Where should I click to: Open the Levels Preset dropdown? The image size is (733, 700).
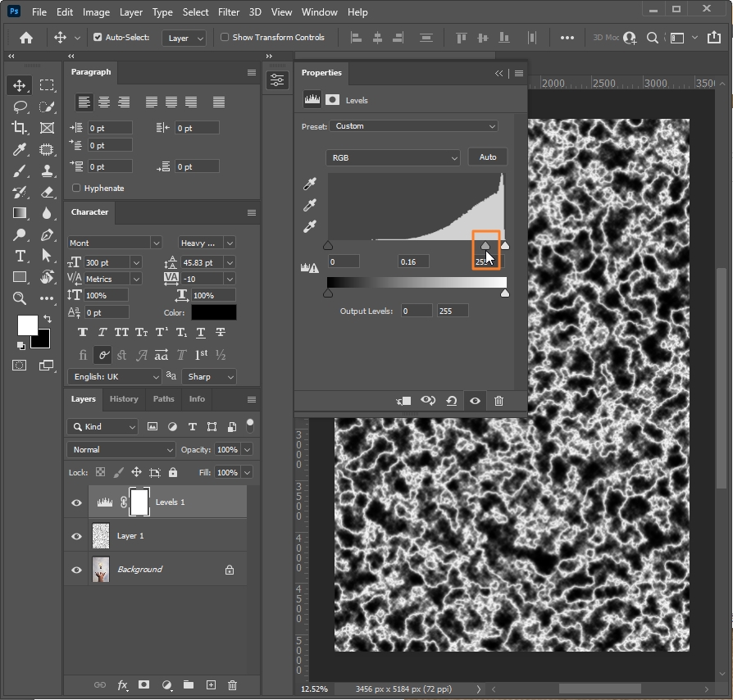click(414, 126)
